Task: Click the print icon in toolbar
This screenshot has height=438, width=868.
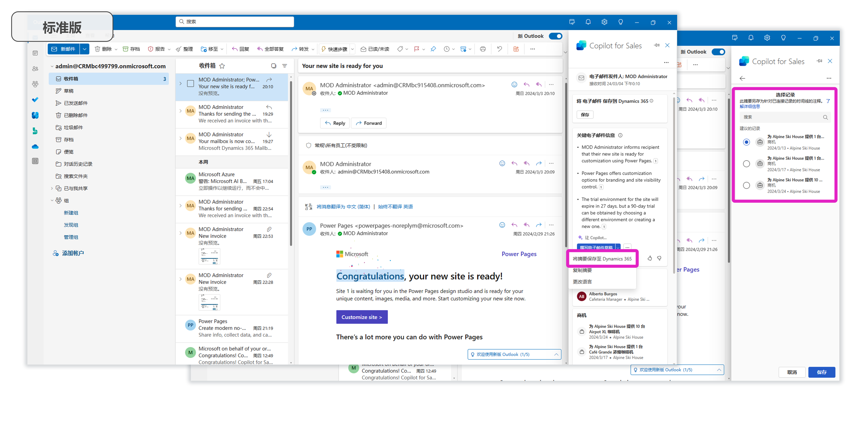Action: [x=483, y=49]
